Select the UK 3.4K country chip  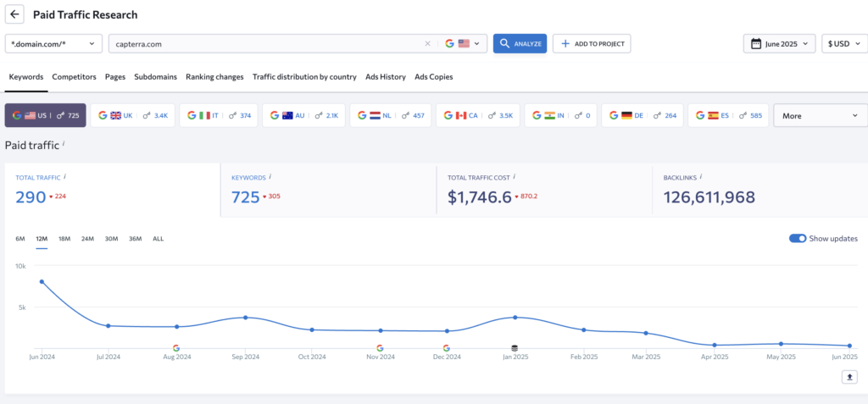pyautogui.click(x=133, y=115)
